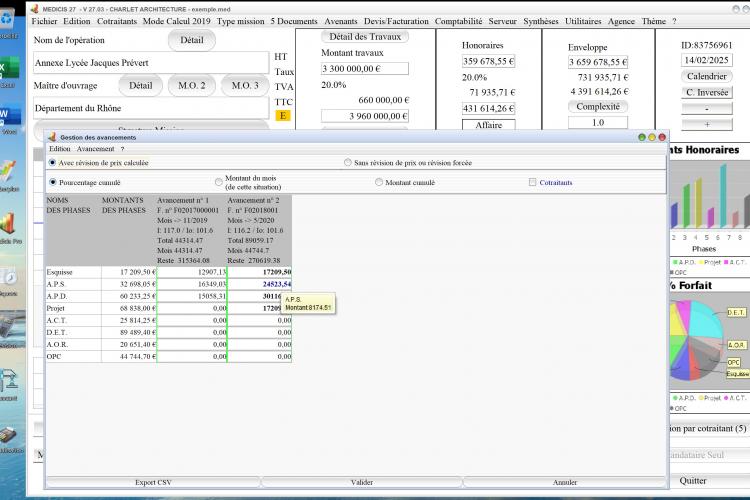Click the minus button below C. Inversée
This screenshot has height=500, width=750.
pos(706,109)
